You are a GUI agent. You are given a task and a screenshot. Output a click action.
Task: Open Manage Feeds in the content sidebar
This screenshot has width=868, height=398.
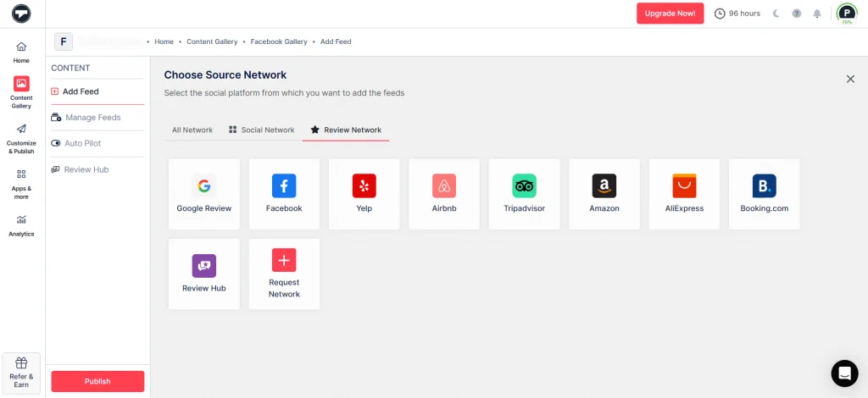click(92, 118)
